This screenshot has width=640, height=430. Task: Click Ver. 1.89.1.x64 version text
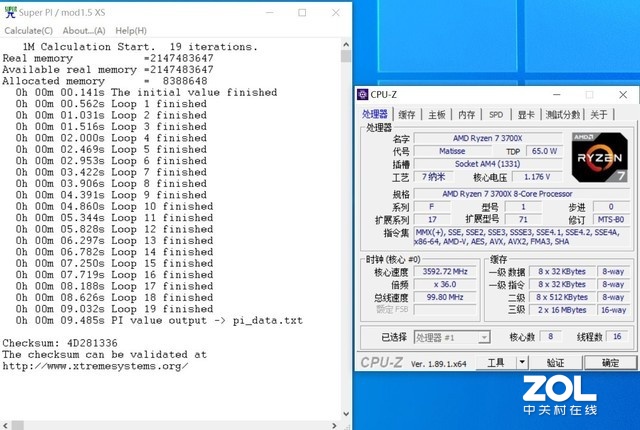[x=438, y=364]
